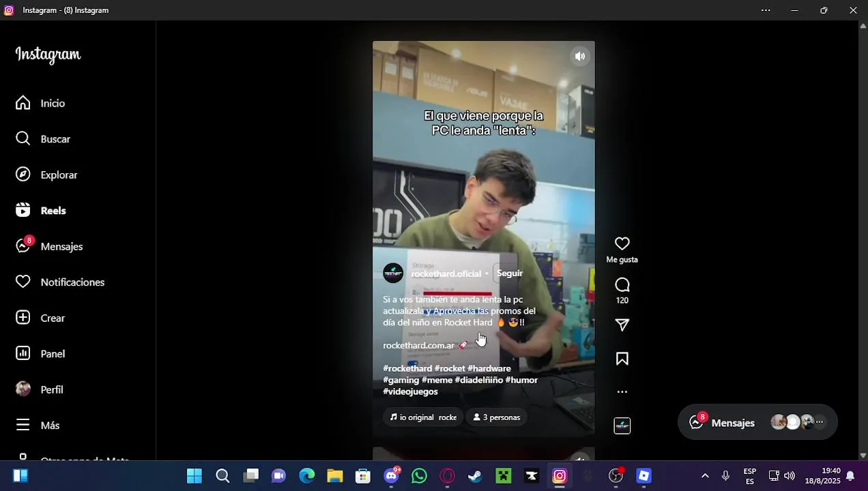This screenshot has height=491, width=868.
Task: Go to Inicio in the Instagram sidebar
Action: (x=41, y=103)
